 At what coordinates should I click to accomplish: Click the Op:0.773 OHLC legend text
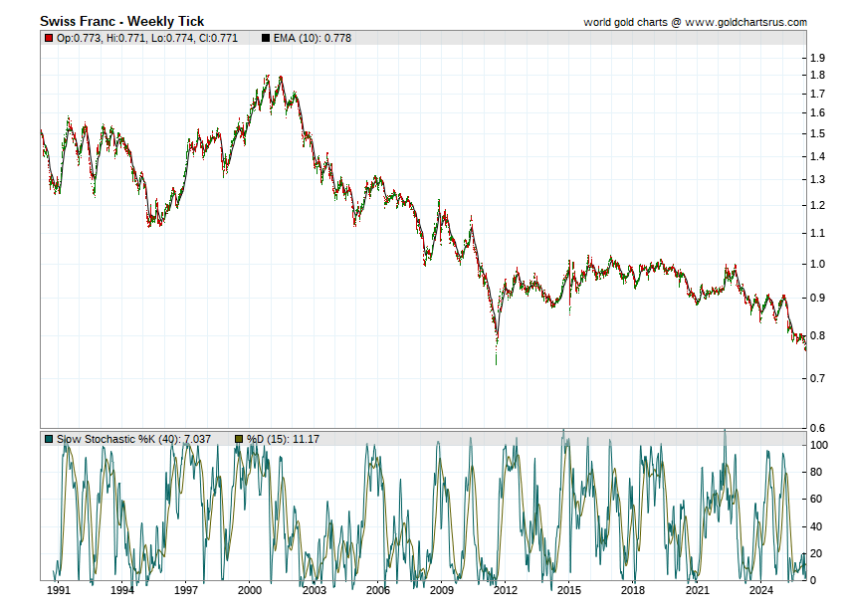(x=79, y=39)
